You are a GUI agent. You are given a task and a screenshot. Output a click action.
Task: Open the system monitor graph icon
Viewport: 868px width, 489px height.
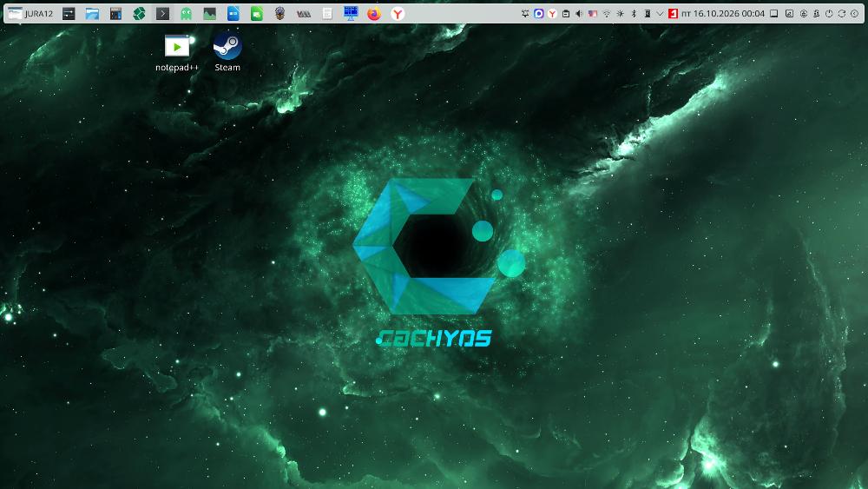[210, 13]
